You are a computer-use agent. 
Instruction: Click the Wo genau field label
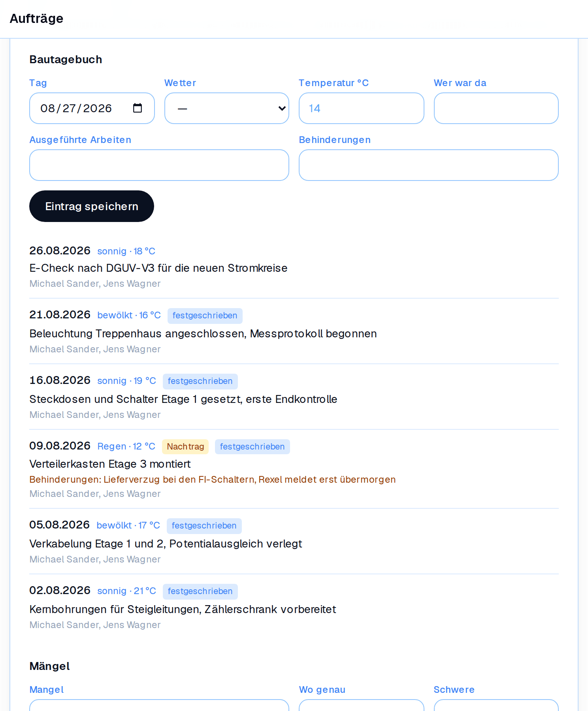click(322, 690)
